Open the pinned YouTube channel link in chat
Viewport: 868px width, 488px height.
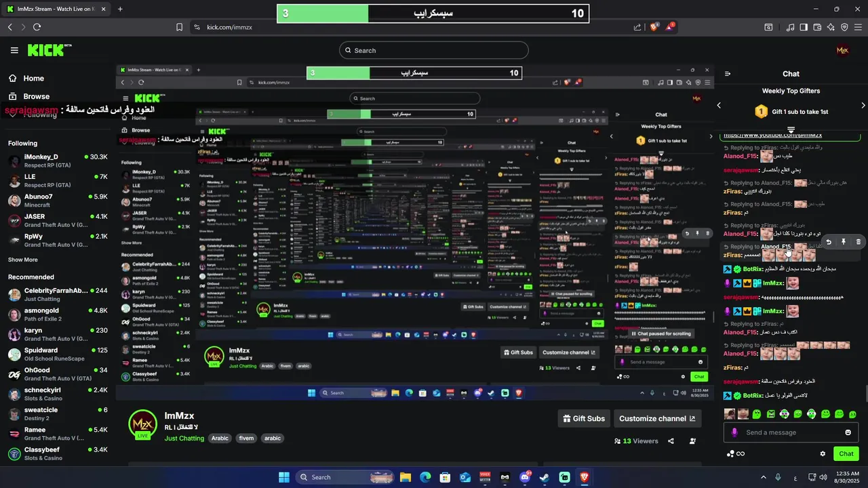pos(772,136)
